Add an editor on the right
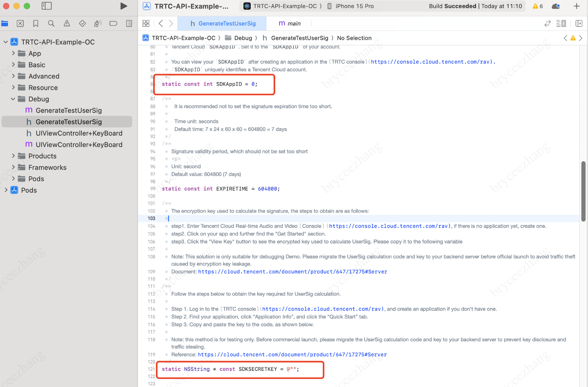The height and width of the screenshot is (387, 588). coord(579,24)
